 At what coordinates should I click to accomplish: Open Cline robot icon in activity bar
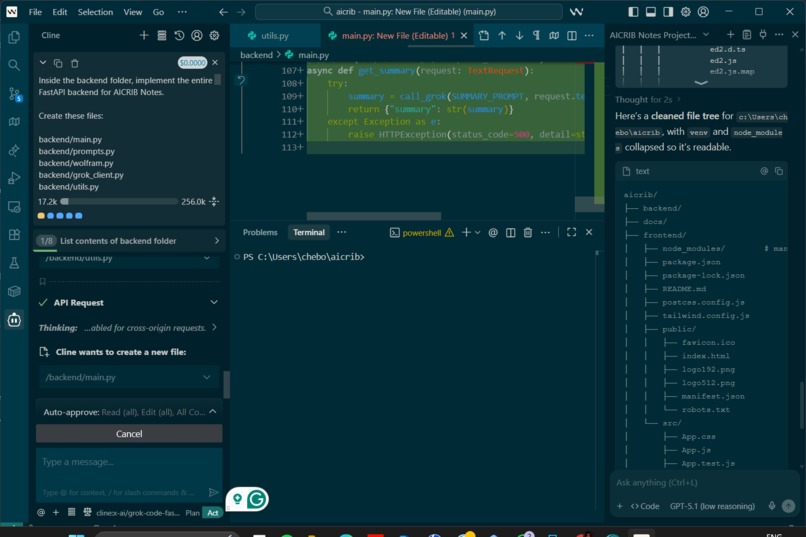[14, 320]
